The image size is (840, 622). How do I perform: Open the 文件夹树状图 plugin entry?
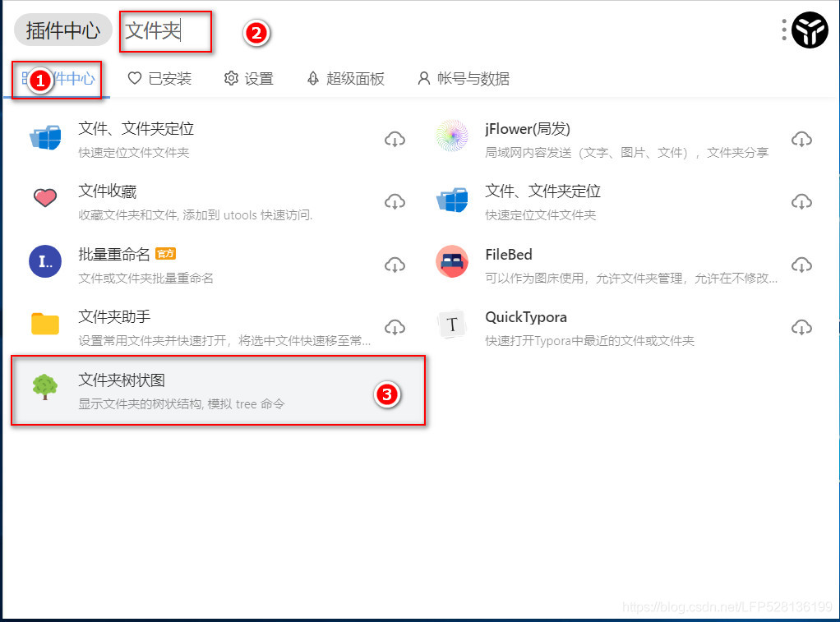click(218, 390)
